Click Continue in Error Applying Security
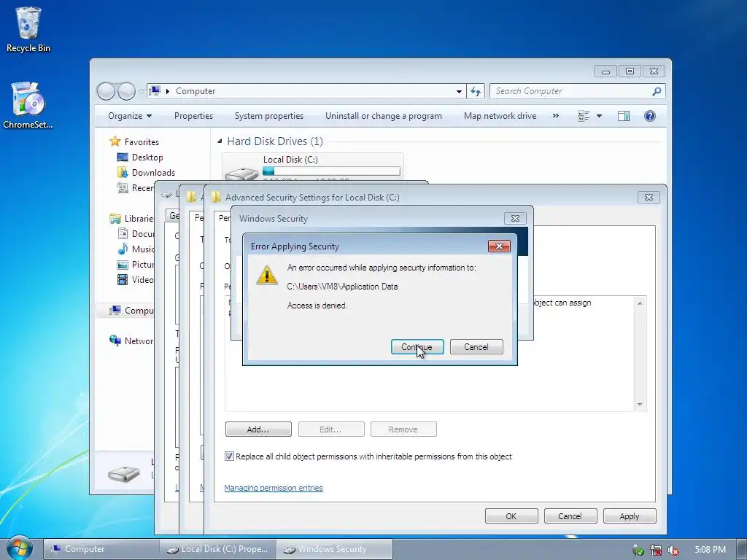Screen dimensions: 747x560 tap(417, 346)
